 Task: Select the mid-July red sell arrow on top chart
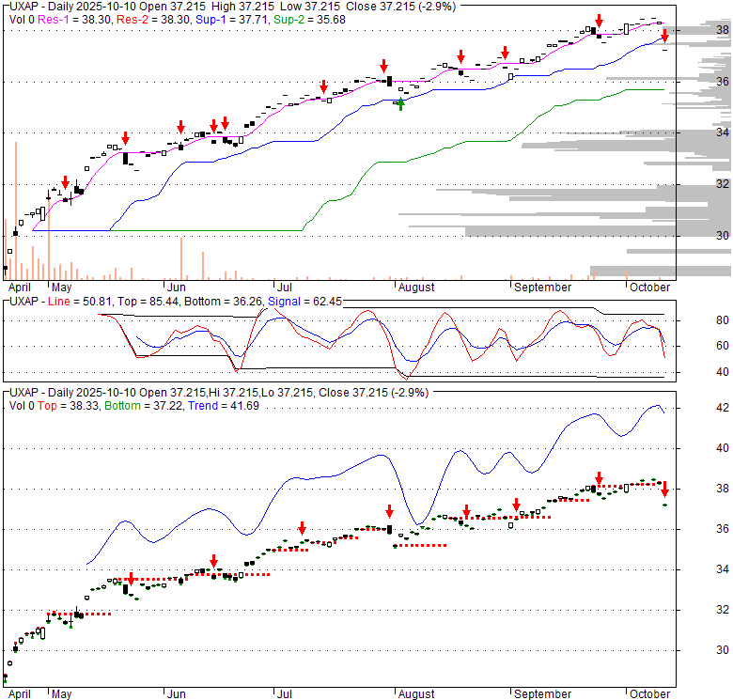point(323,86)
